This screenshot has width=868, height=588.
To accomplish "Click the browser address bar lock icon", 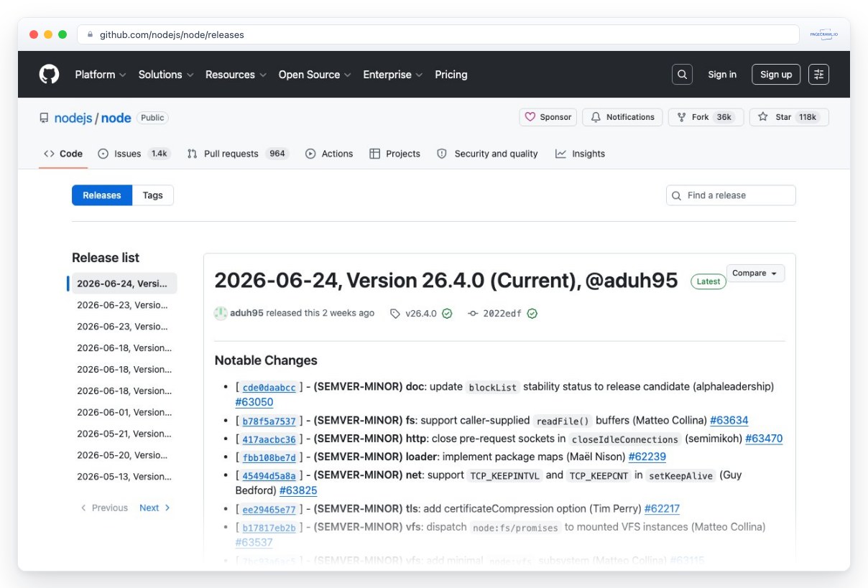I will (x=90, y=34).
